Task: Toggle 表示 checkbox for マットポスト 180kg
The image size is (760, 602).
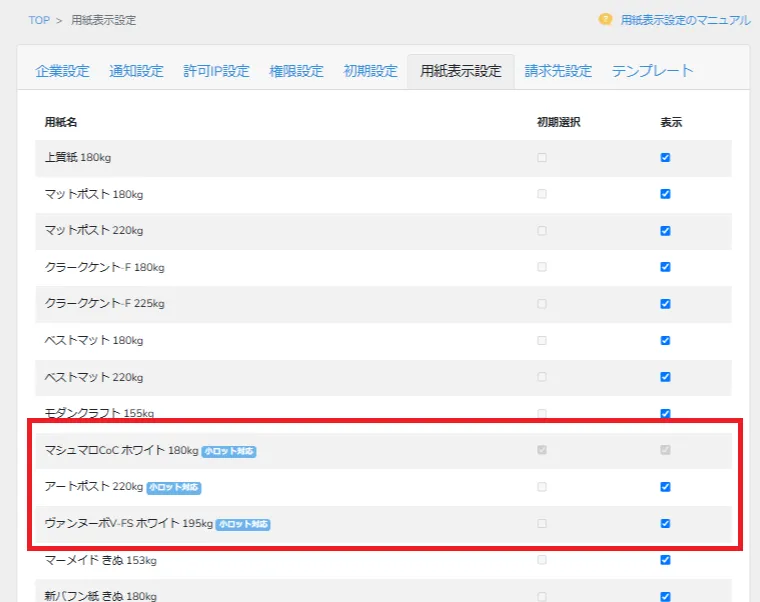Action: tap(665, 194)
